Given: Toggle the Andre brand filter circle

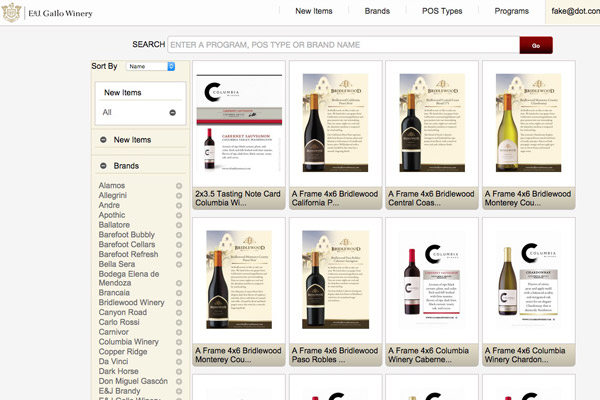Looking at the screenshot, I should coord(179,206).
